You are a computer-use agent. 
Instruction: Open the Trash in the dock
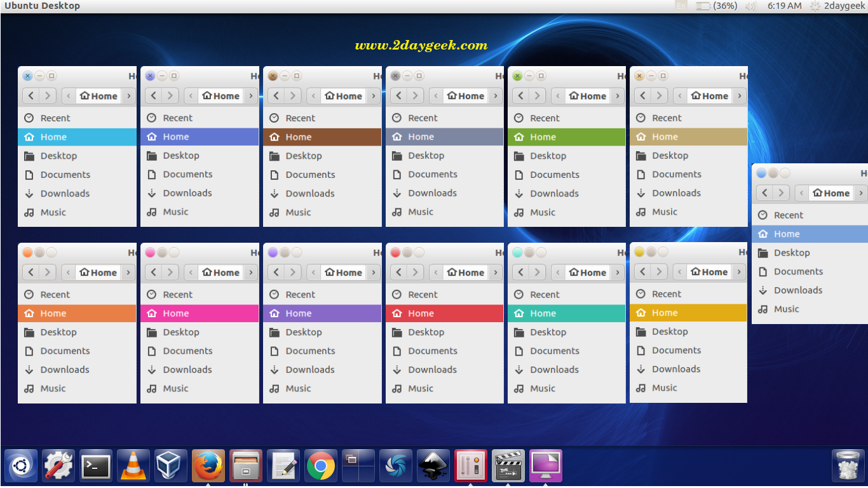[848, 466]
